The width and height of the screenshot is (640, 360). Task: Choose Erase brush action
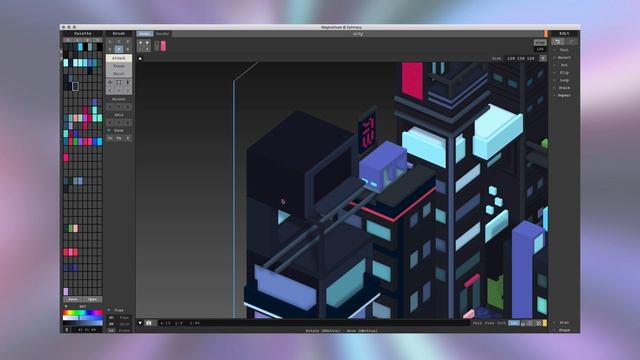119,66
